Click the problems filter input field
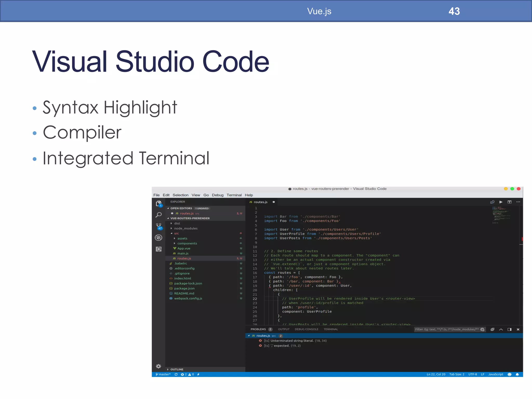Screen dimensions: 532x399 click(x=446, y=329)
